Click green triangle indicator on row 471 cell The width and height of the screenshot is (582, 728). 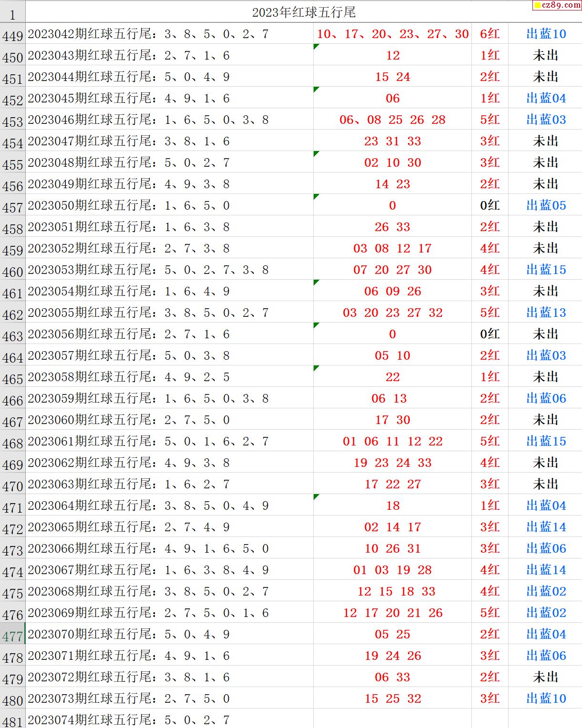pos(316,496)
